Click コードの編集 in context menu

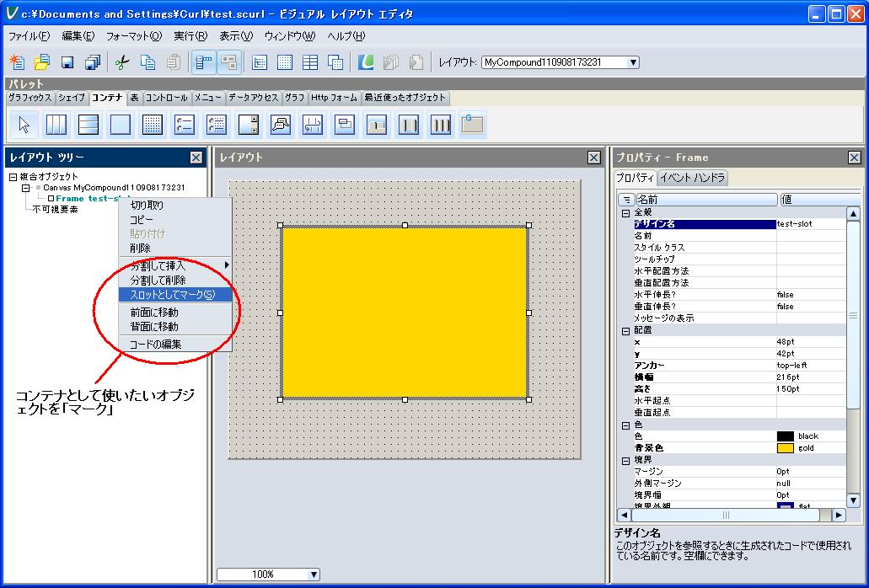pos(155,344)
